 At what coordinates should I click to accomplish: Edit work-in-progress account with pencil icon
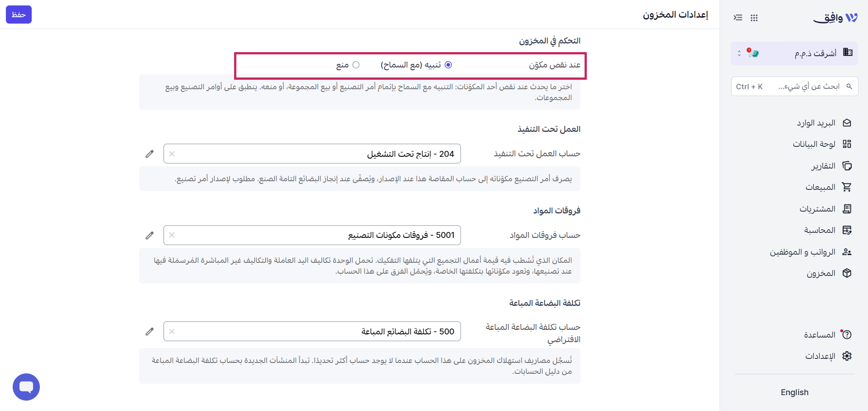coord(149,154)
